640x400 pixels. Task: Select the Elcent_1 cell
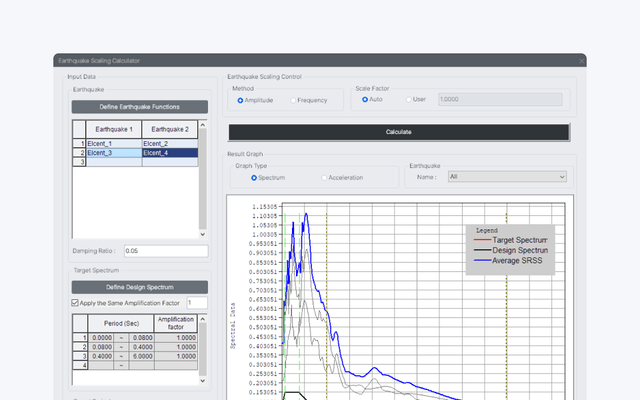pos(114,144)
